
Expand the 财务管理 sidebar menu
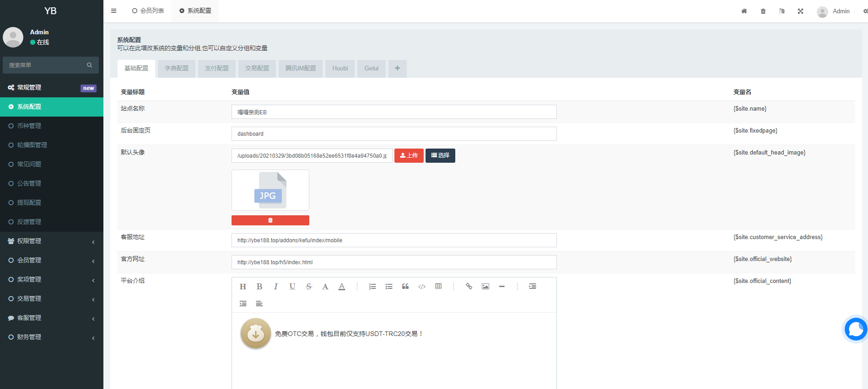[51, 337]
